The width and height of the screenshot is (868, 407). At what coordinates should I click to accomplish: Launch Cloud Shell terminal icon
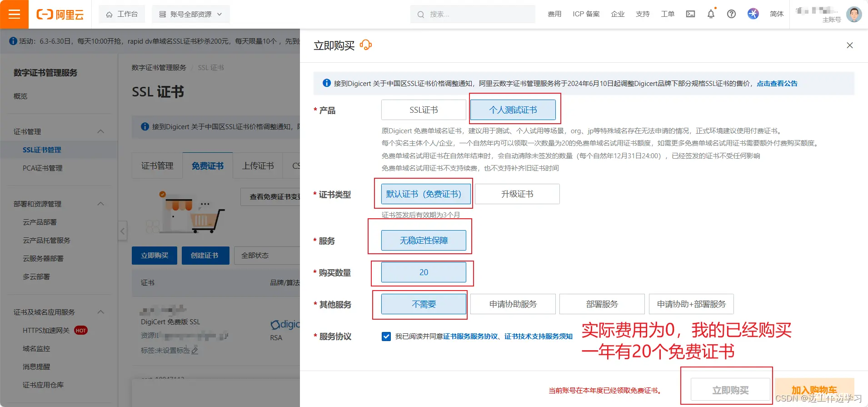[690, 14]
